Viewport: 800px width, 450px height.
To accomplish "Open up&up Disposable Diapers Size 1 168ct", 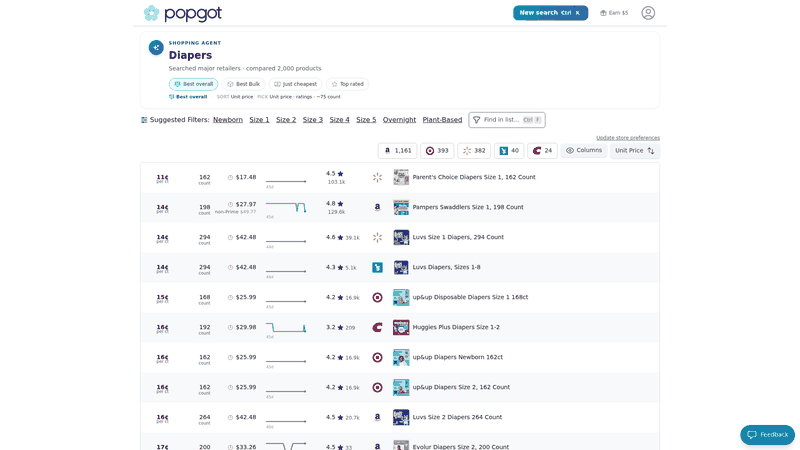I will coord(470,297).
